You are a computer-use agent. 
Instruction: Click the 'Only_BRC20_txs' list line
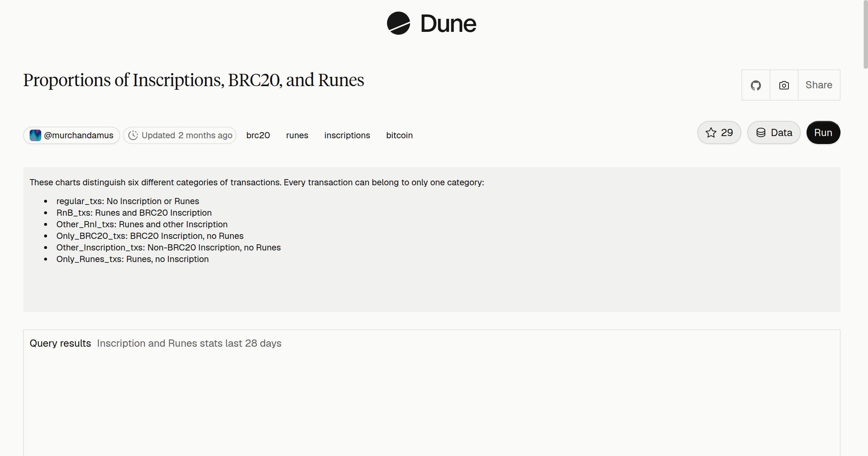pyautogui.click(x=150, y=236)
